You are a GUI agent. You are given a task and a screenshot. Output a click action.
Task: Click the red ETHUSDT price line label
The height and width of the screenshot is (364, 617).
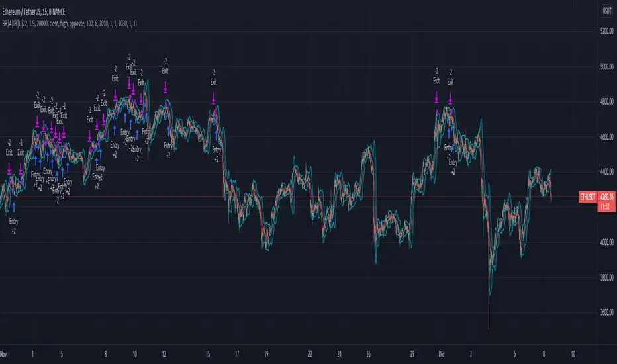point(587,197)
